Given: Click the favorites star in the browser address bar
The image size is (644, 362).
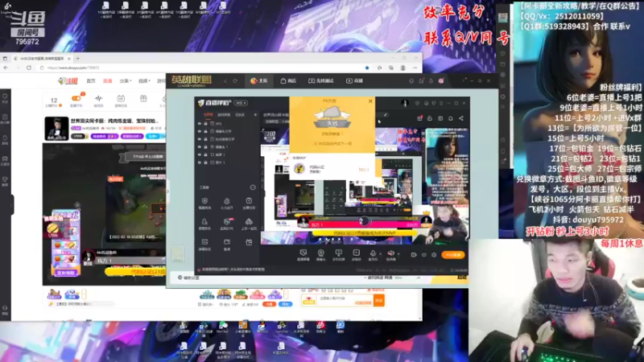Looking at the screenshot, I should point(367,68).
